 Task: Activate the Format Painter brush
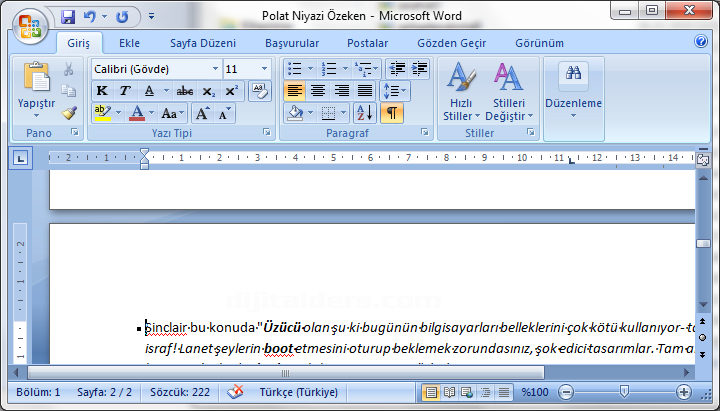pos(68,113)
